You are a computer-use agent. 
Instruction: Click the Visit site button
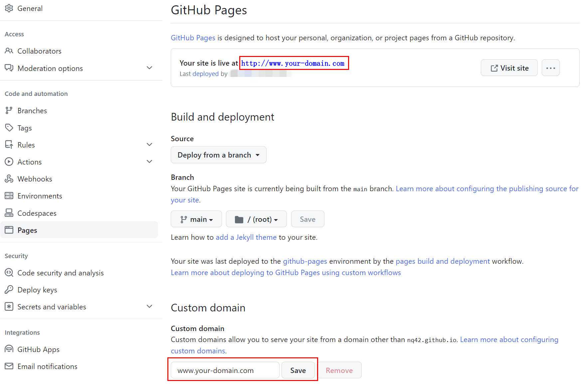pos(509,68)
